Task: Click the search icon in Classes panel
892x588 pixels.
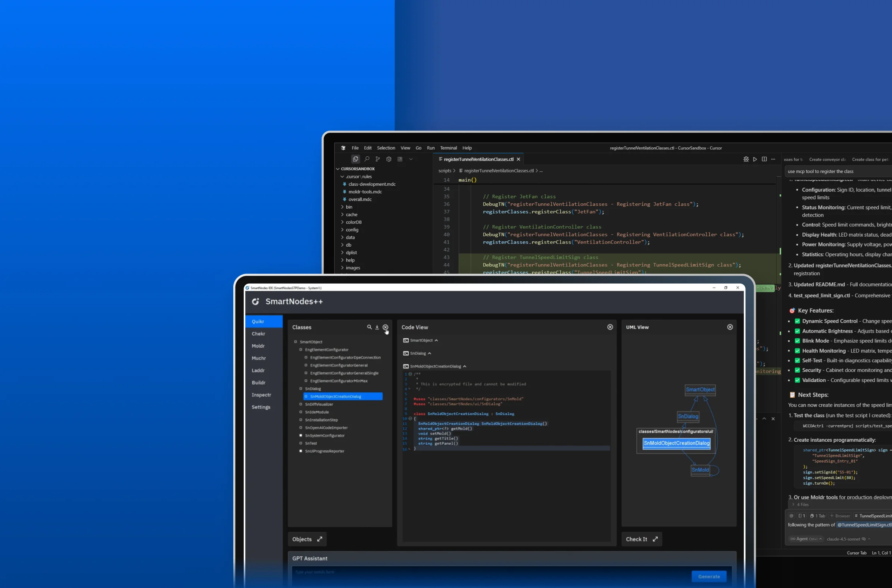Action: pos(369,327)
